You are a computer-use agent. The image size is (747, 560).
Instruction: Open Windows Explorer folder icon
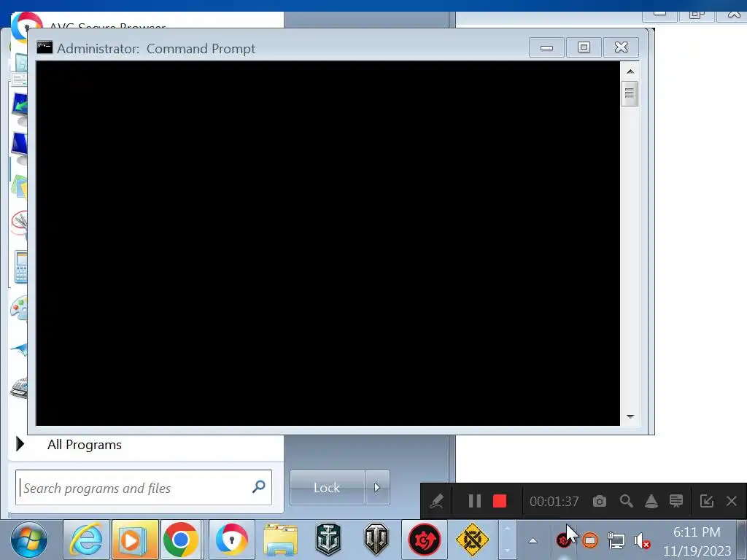(281, 540)
